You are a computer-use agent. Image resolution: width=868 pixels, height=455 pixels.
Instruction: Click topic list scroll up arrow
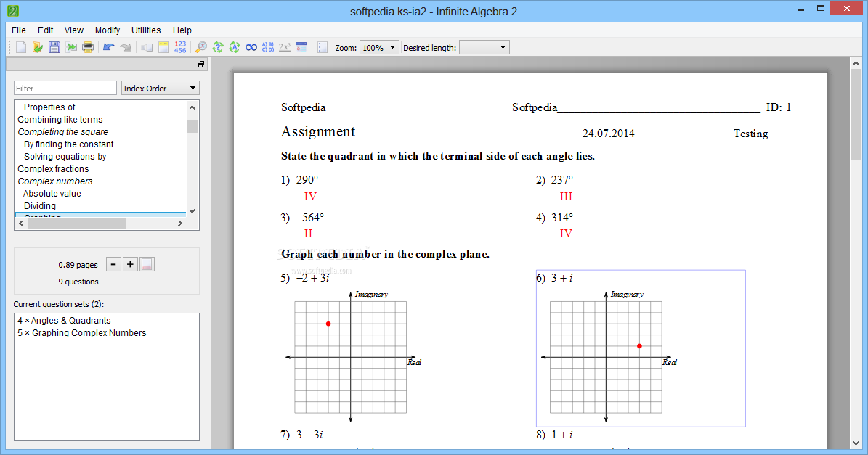click(192, 107)
